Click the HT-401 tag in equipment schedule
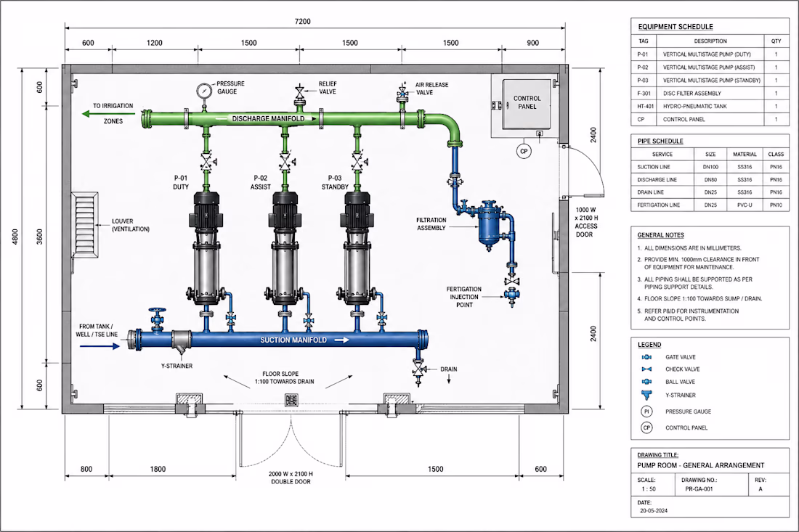The width and height of the screenshot is (799, 532). [x=645, y=107]
